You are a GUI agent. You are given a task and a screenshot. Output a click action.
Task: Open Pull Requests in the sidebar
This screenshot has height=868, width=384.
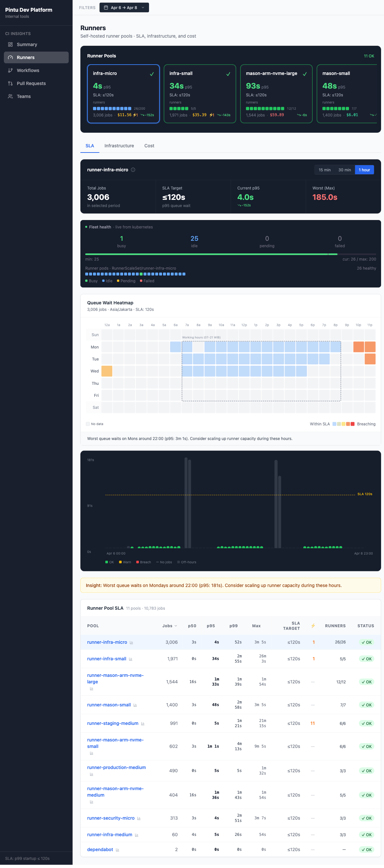[x=36, y=83]
